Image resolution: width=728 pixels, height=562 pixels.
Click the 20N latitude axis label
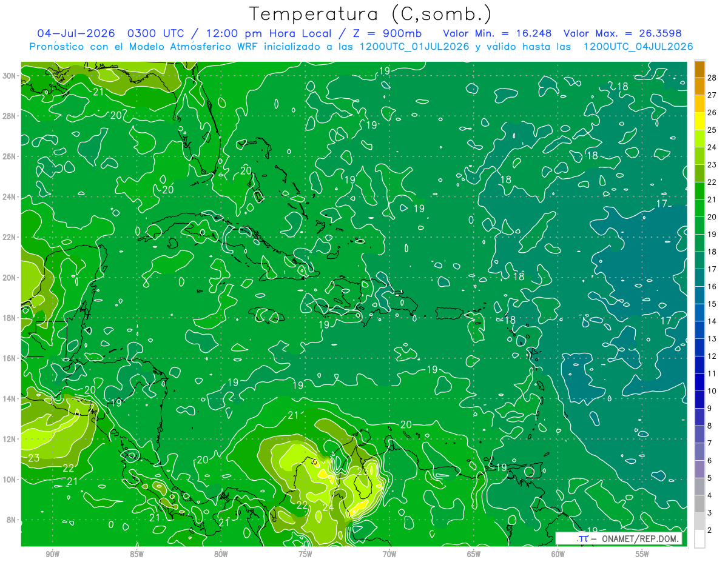tap(10, 278)
